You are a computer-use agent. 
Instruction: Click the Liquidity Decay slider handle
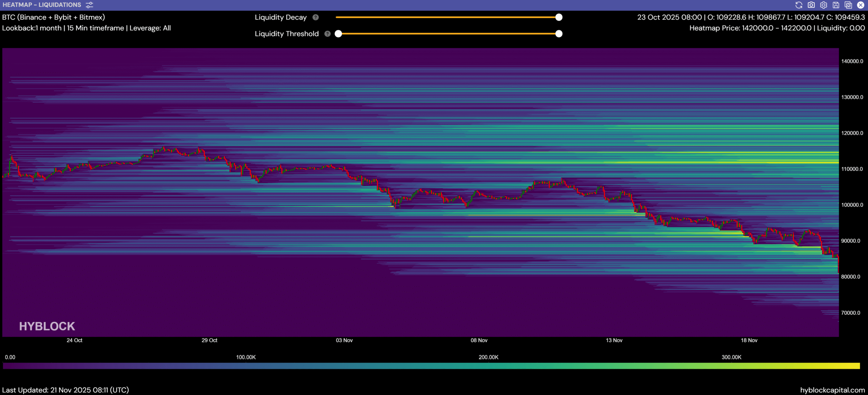pos(559,17)
